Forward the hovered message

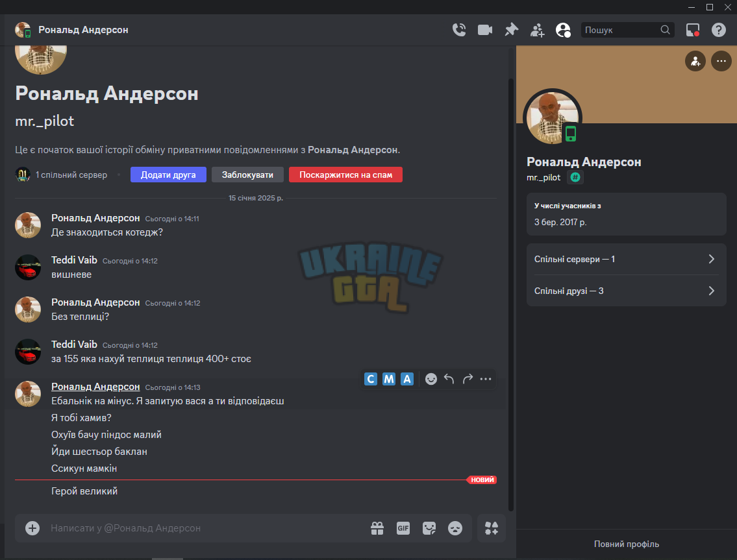click(x=468, y=379)
